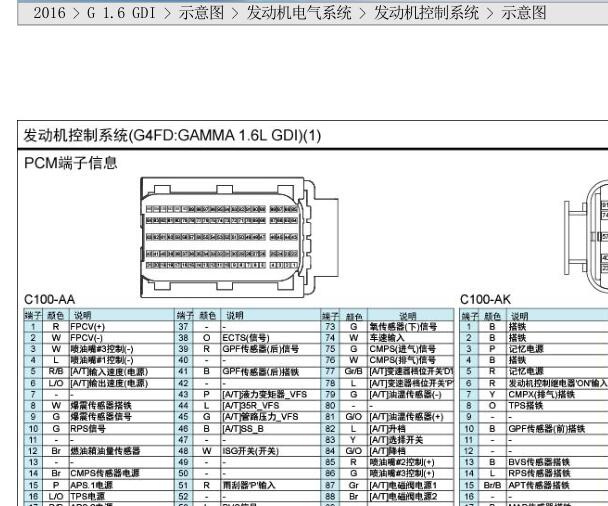Click the FPCV(+) cell in C100-AA
608x506 pixels.
pyautogui.click(x=121, y=327)
